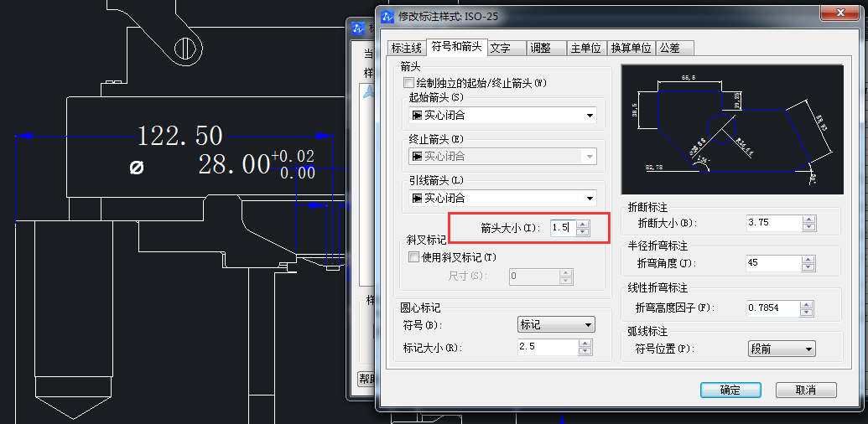
Task: Increase 折弯角度 with up spinner
Action: pyautogui.click(x=808, y=259)
